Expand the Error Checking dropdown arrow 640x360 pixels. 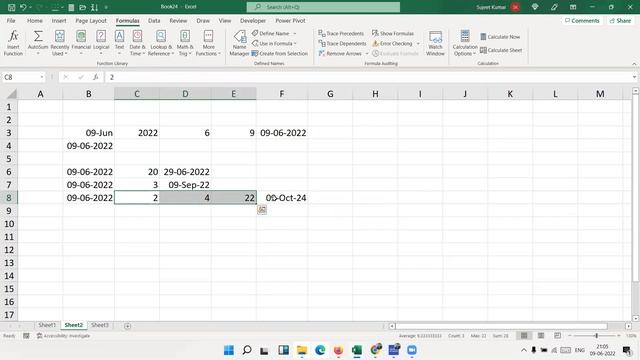tap(418, 43)
